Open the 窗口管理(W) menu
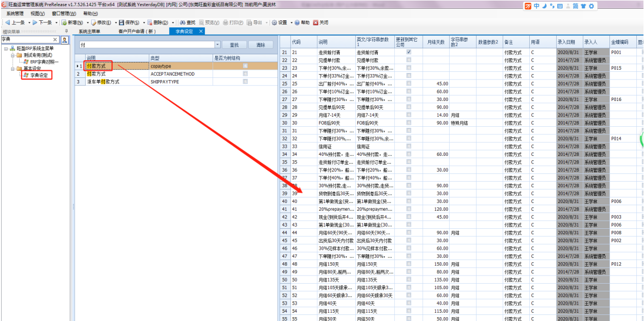This screenshot has height=321, width=644. tap(64, 14)
